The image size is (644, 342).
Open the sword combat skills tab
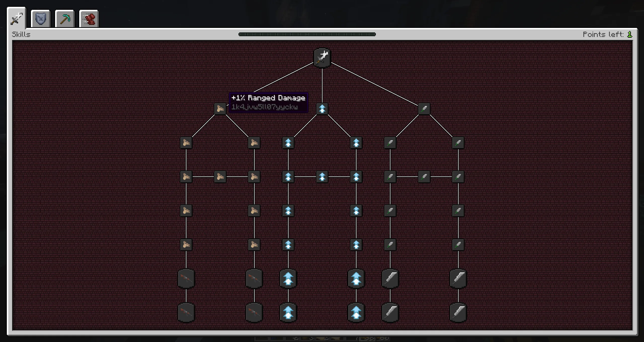coord(17,19)
